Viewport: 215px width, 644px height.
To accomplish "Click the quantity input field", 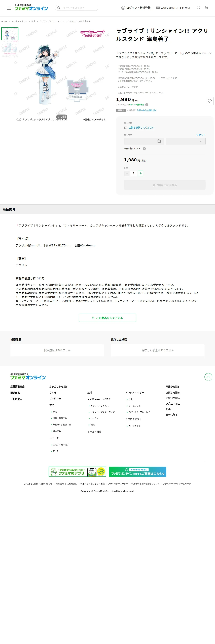I will pyautogui.click(x=134, y=173).
